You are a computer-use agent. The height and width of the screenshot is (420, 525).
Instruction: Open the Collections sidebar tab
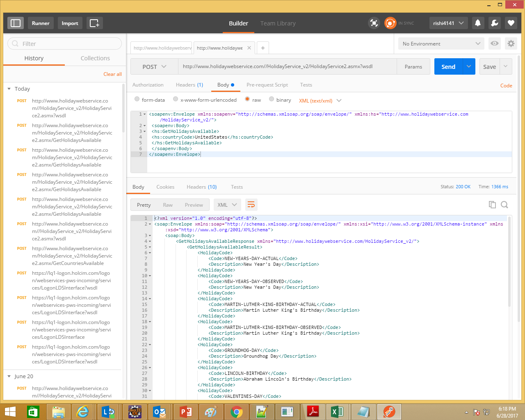95,58
